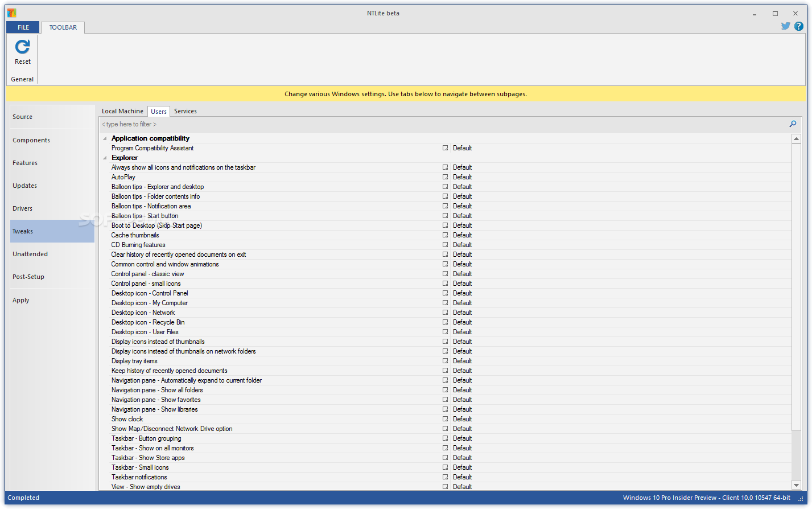Open the Updates page in sidebar

click(52, 186)
